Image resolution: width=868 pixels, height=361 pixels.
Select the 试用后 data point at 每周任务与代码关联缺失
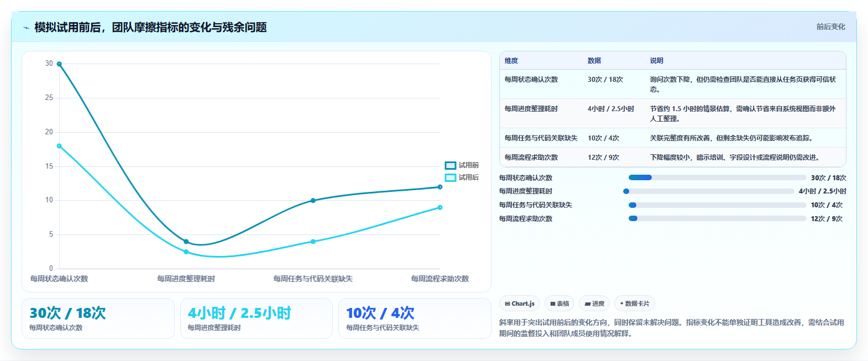click(x=313, y=242)
